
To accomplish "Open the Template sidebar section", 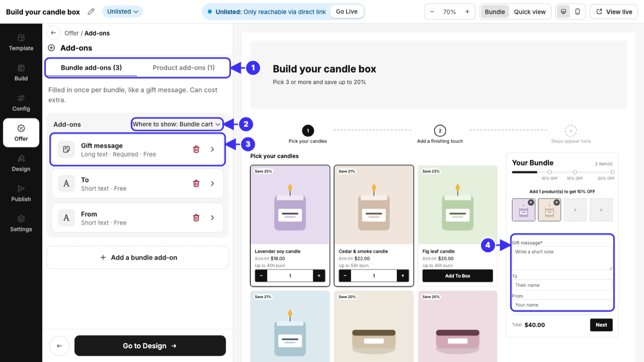I will (x=21, y=42).
